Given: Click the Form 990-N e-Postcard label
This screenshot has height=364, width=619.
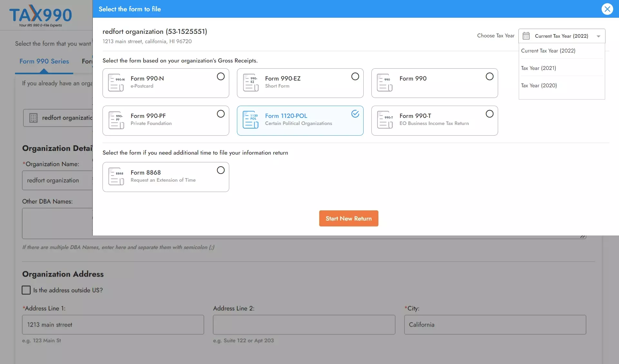Looking at the screenshot, I should (147, 82).
